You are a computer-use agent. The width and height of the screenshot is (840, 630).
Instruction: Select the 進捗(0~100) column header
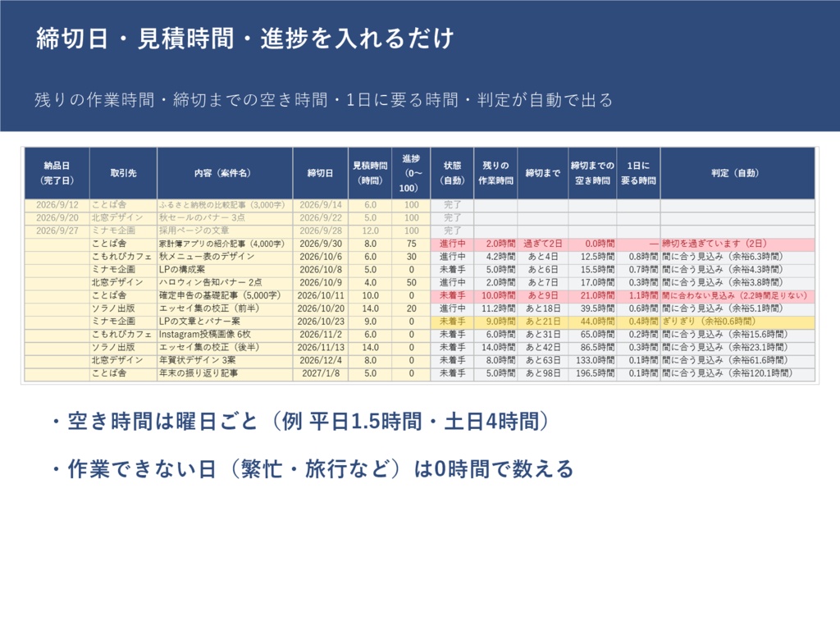411,173
